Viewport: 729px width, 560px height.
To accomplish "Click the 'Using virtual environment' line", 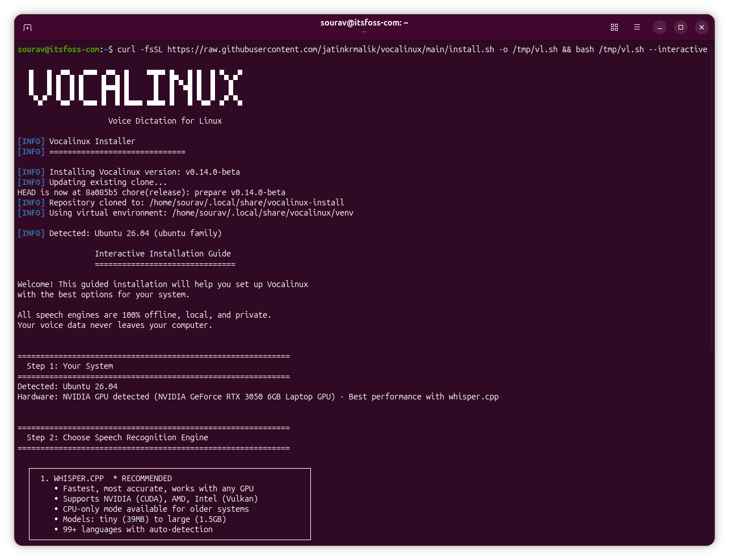I will pyautogui.click(x=186, y=213).
